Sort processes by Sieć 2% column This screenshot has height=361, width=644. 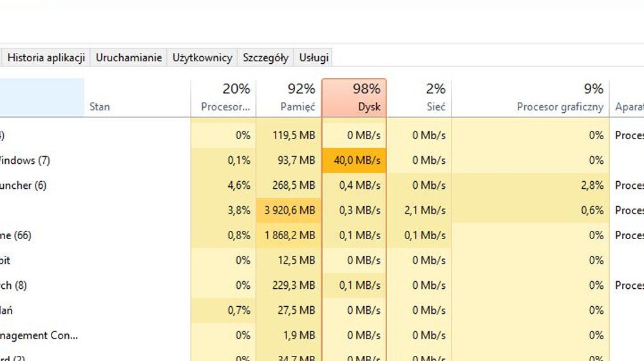coord(419,98)
